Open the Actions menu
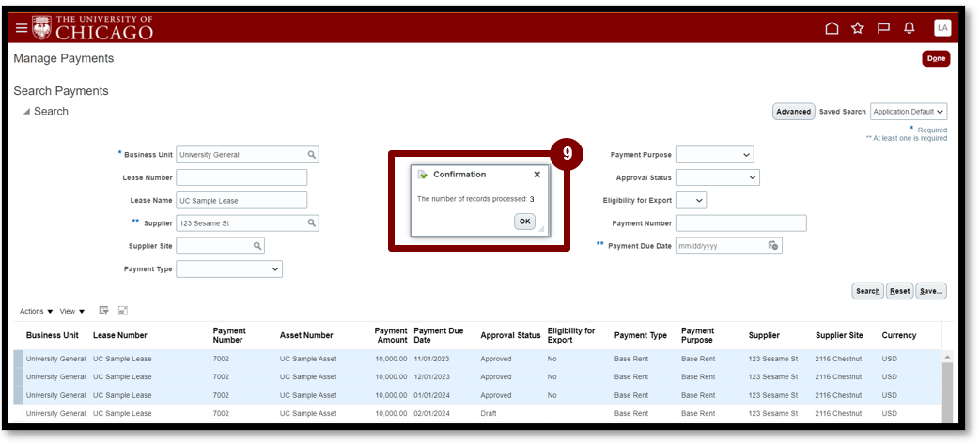980x444 pixels. pyautogui.click(x=37, y=311)
